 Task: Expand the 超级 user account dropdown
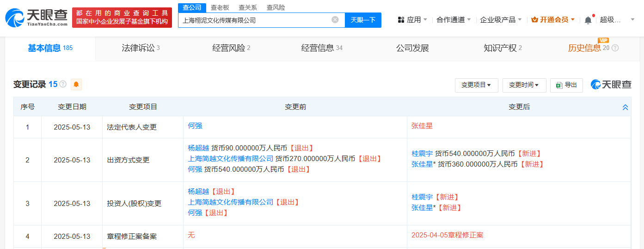tap(617, 20)
